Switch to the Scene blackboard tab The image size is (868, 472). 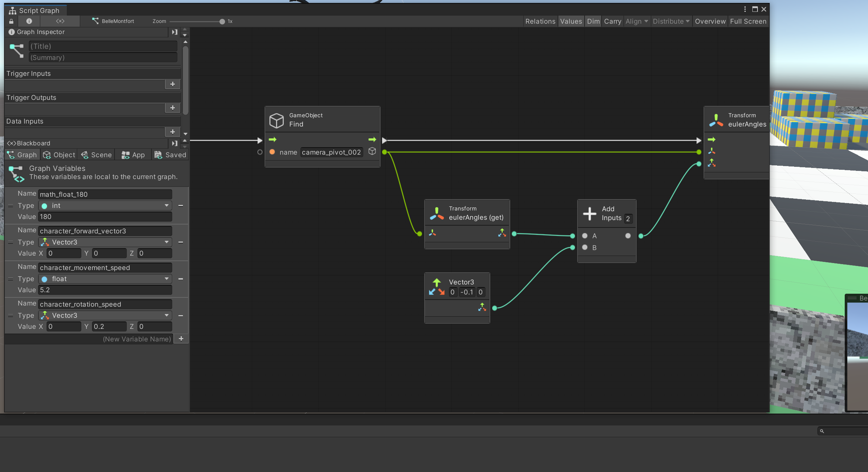point(96,155)
